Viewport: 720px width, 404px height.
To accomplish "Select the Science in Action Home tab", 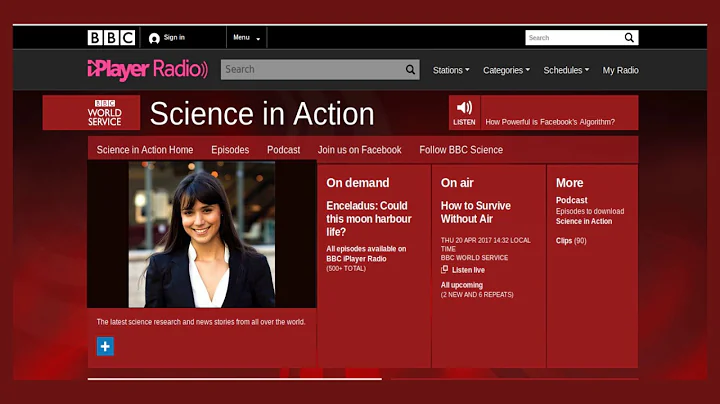I will [x=145, y=150].
